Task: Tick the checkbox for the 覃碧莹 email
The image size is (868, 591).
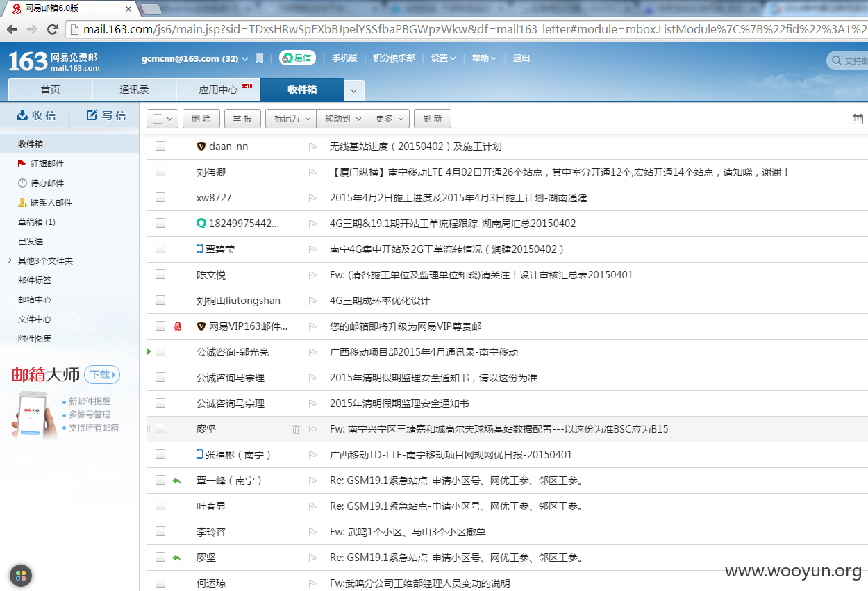Action: (x=160, y=249)
